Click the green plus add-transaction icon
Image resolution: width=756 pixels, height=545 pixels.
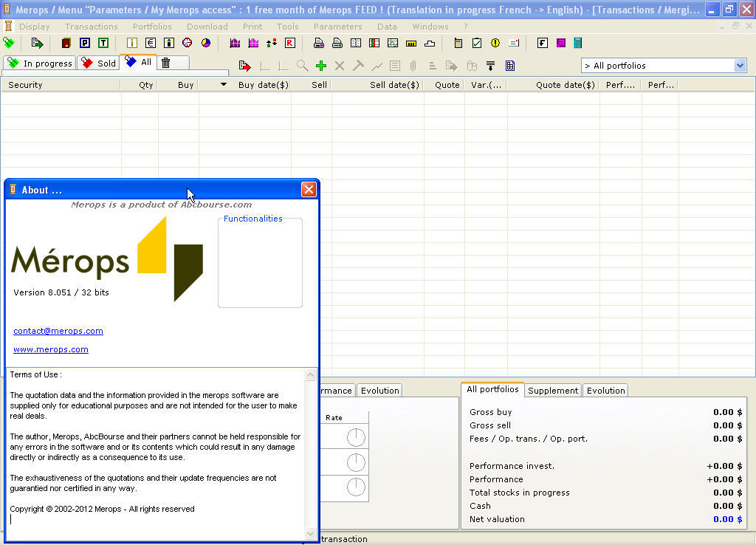tap(321, 66)
